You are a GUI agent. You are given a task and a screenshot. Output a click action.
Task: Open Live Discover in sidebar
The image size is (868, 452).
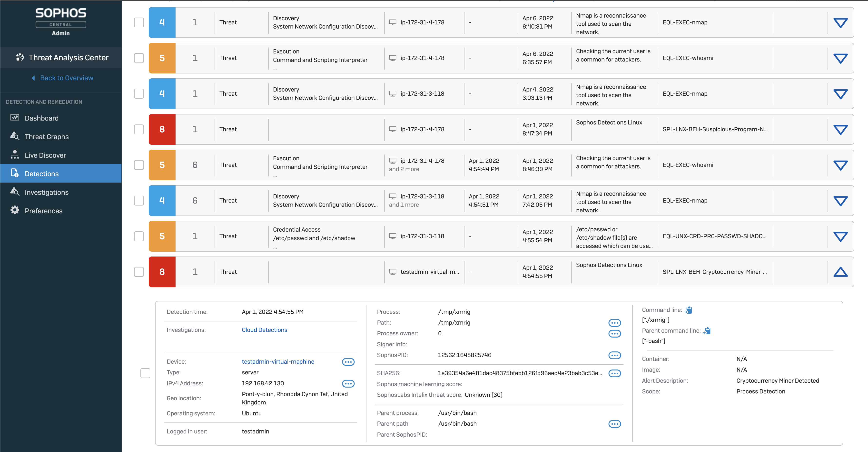pyautogui.click(x=45, y=155)
